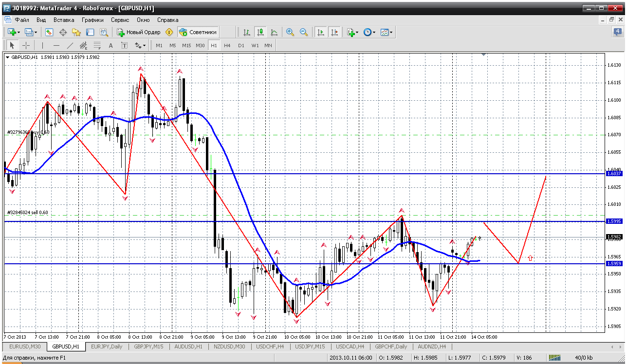Pick the trendline drawing tool
Image resolution: width=627 pixels, height=364 pixels.
click(x=70, y=45)
